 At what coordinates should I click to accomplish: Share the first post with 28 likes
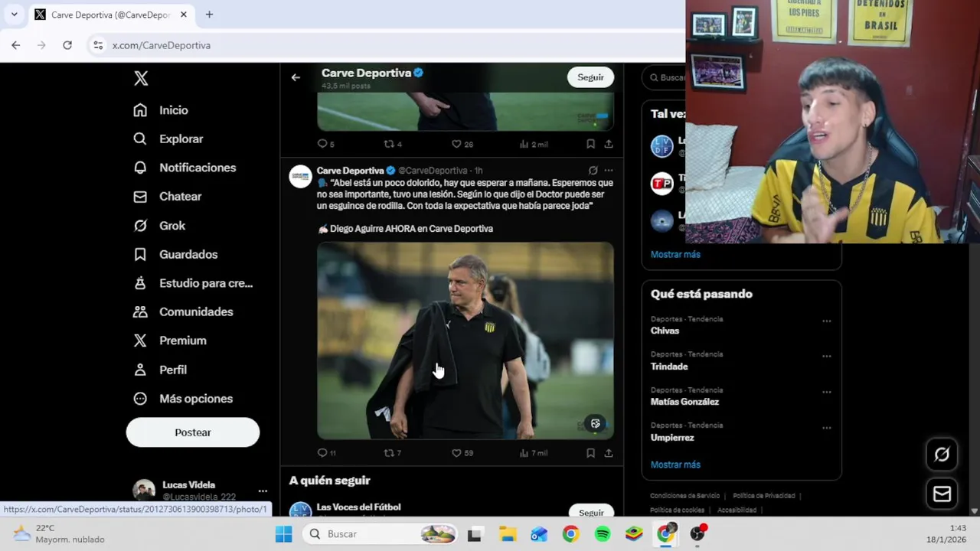point(609,144)
